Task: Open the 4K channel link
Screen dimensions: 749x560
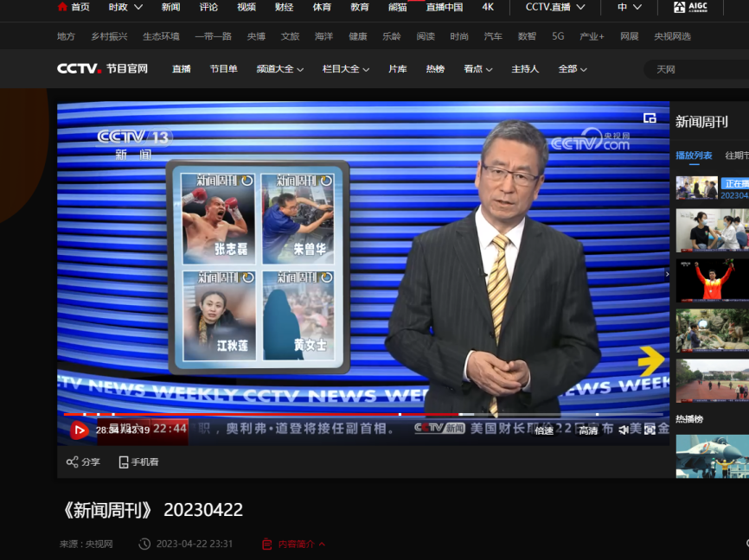Action: click(488, 7)
